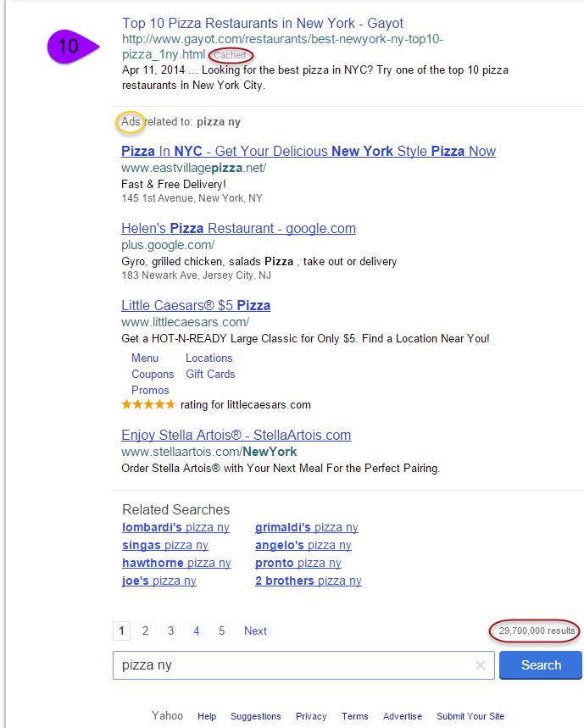Open Top 10 Pizza Restaurants Gayot result

[x=262, y=23]
